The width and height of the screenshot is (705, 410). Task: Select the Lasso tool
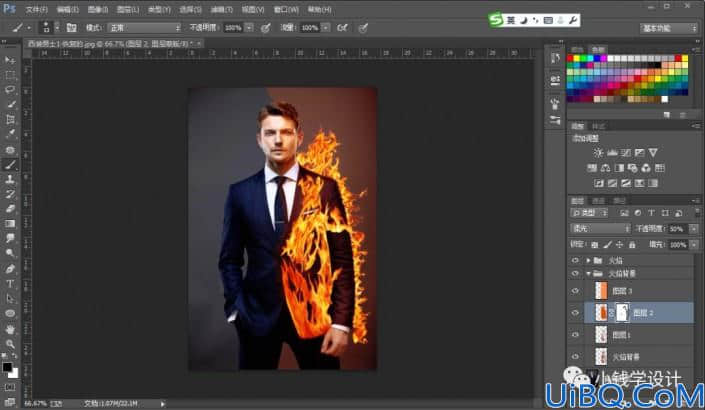10,90
